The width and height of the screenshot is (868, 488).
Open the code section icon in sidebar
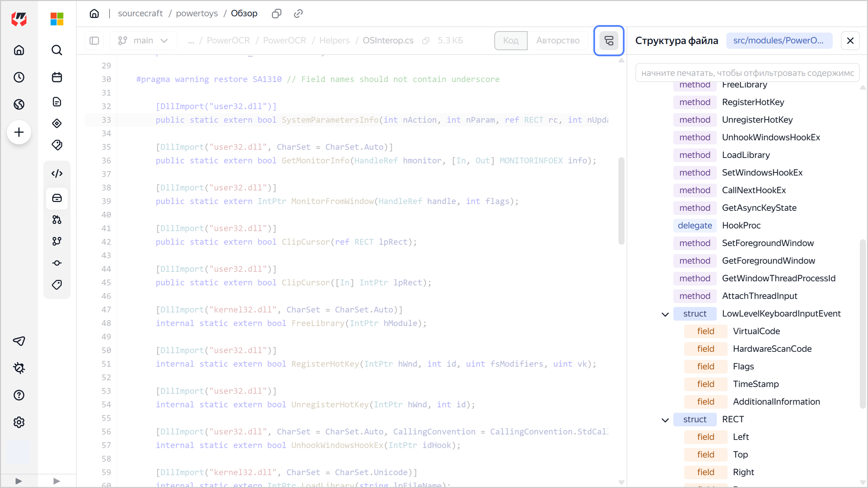pos(57,174)
